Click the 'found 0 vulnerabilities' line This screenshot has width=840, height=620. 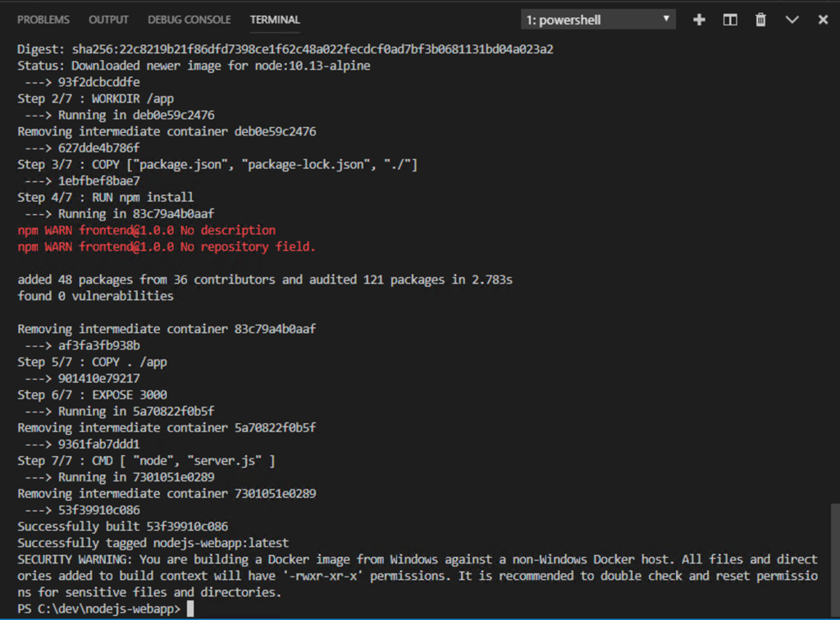(x=95, y=296)
